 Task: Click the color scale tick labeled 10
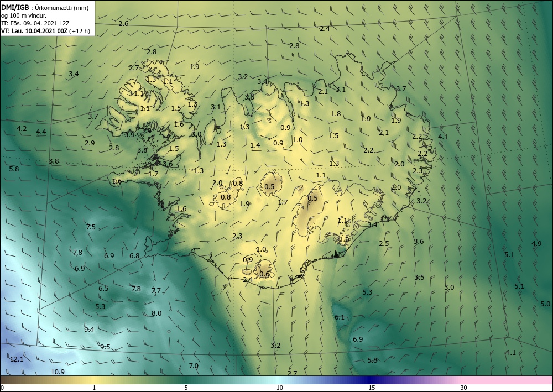point(279,388)
